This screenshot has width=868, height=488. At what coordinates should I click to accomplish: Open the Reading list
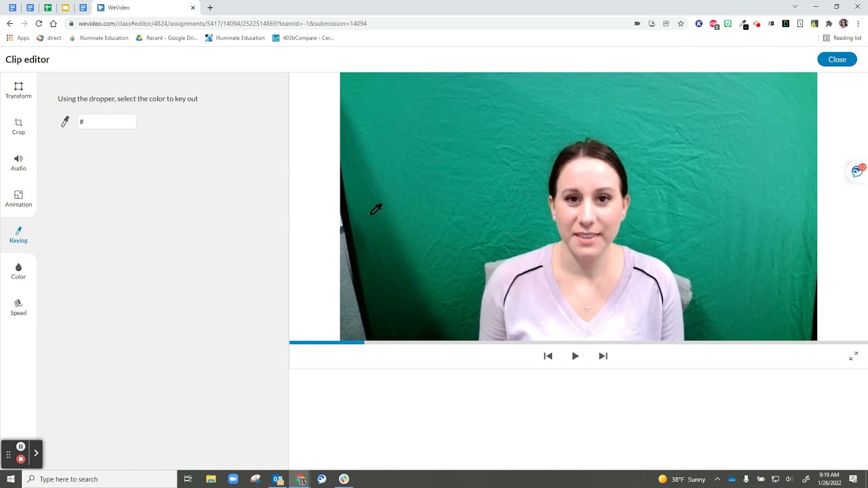pyautogui.click(x=842, y=38)
